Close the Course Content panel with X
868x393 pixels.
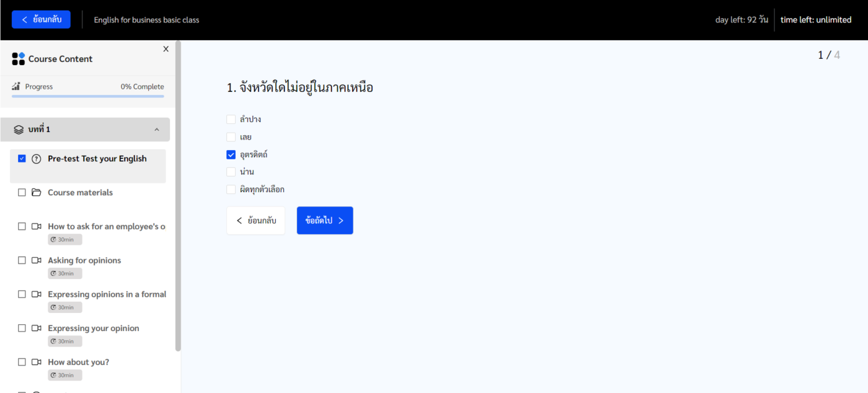(166, 49)
